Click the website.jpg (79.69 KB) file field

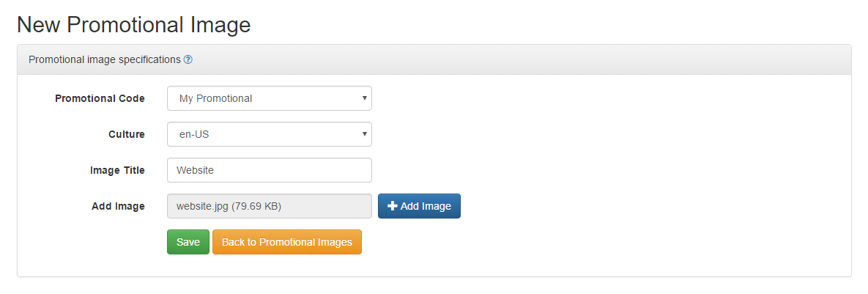(x=270, y=206)
